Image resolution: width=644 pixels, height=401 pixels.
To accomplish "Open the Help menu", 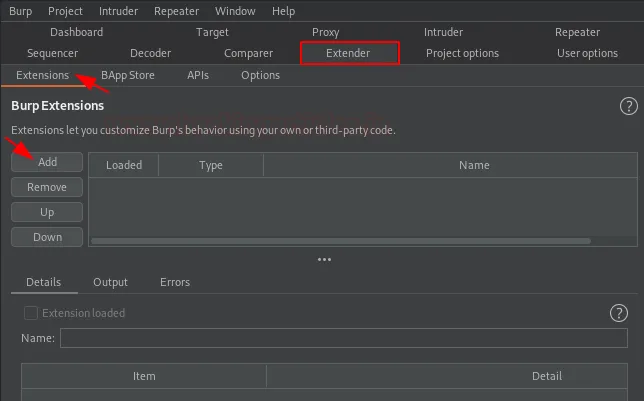I will (283, 11).
